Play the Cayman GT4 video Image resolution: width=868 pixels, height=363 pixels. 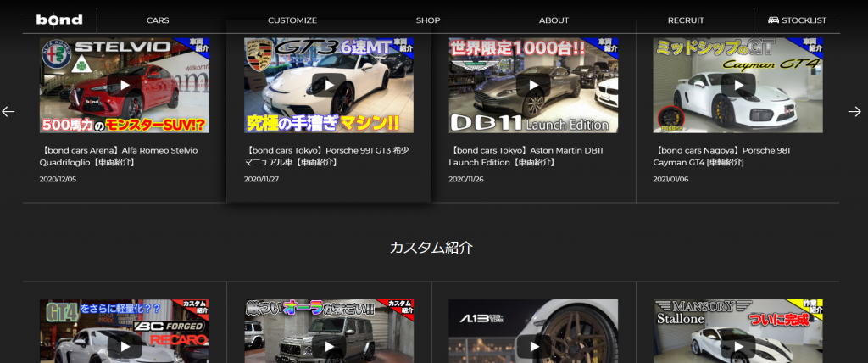pyautogui.click(x=737, y=85)
